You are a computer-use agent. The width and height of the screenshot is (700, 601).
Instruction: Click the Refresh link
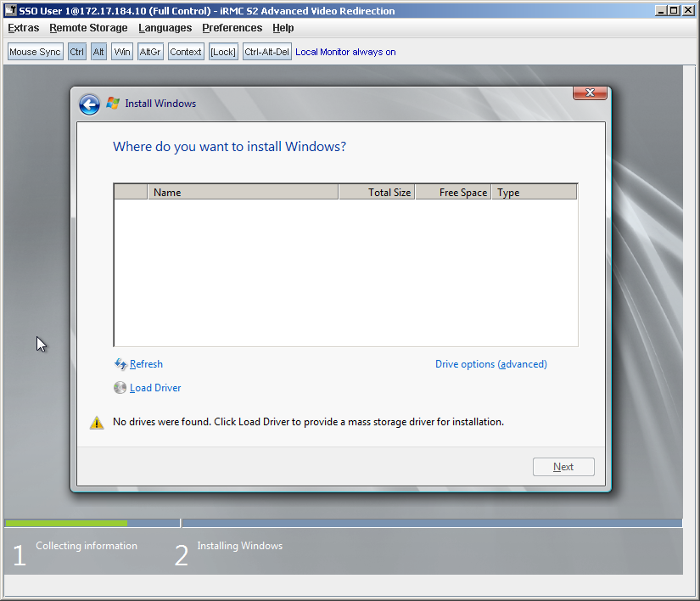tap(146, 364)
